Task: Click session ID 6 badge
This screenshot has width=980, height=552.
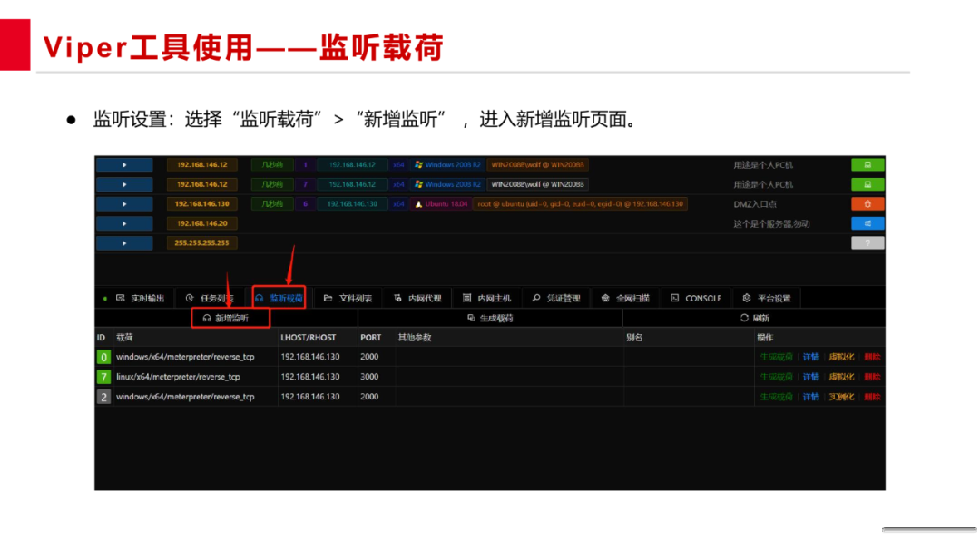Action: (305, 203)
